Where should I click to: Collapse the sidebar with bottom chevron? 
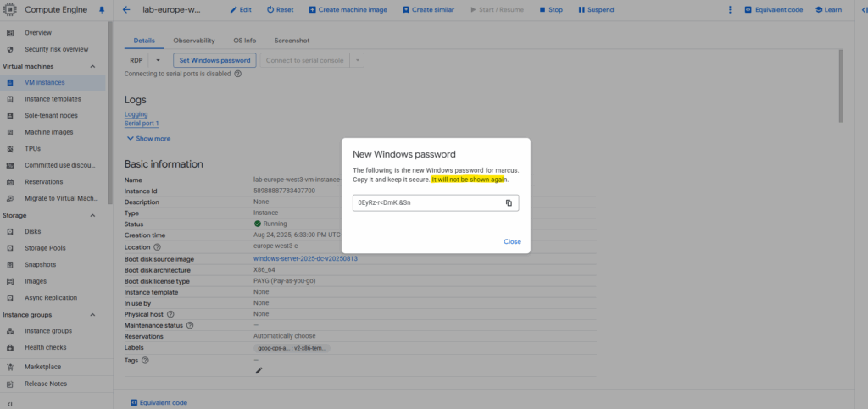(x=10, y=404)
